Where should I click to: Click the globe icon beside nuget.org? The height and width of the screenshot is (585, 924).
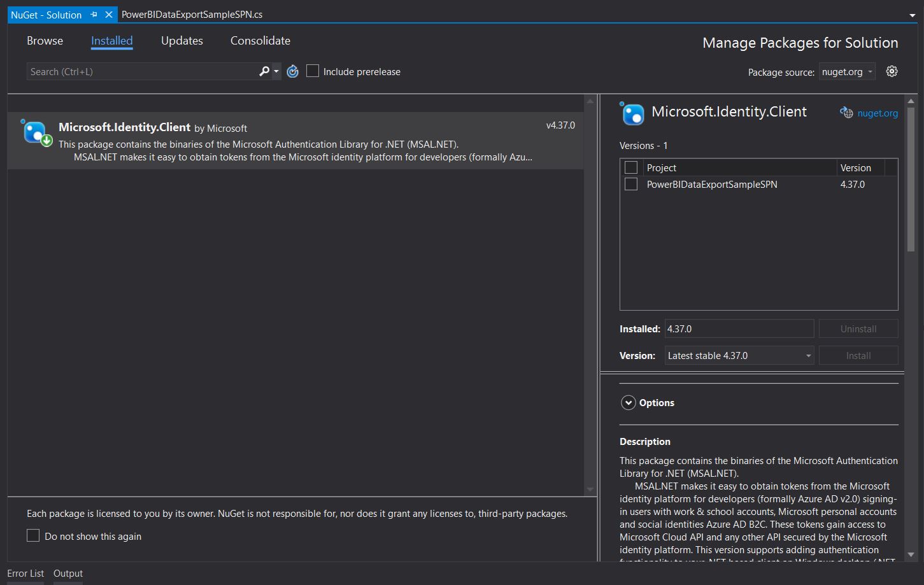(x=846, y=113)
